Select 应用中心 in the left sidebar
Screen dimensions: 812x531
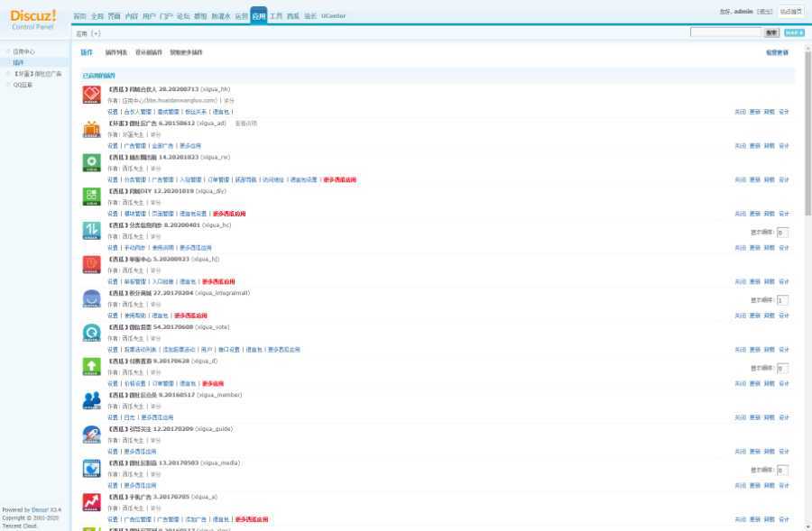tap(24, 51)
